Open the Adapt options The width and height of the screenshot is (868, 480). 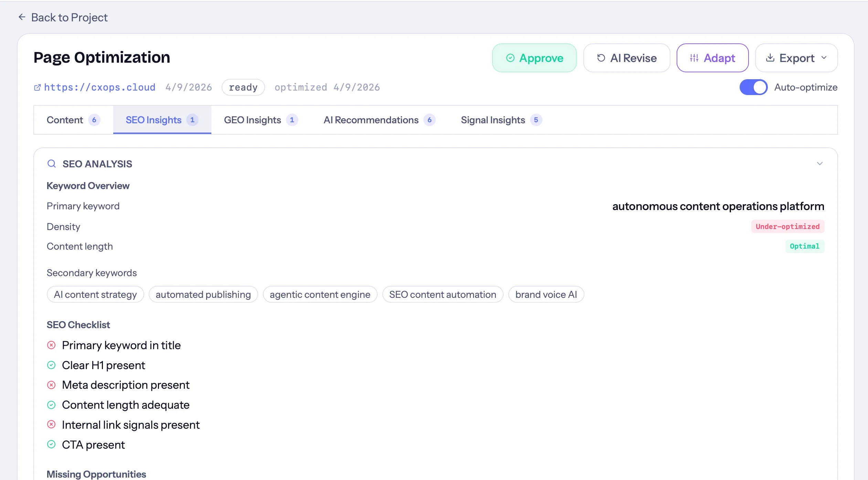coord(712,58)
